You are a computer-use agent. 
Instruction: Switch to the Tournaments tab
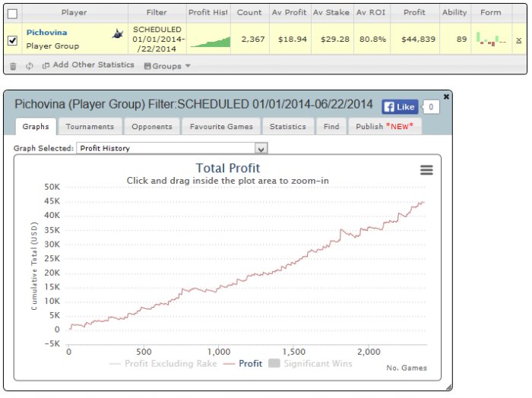point(90,126)
